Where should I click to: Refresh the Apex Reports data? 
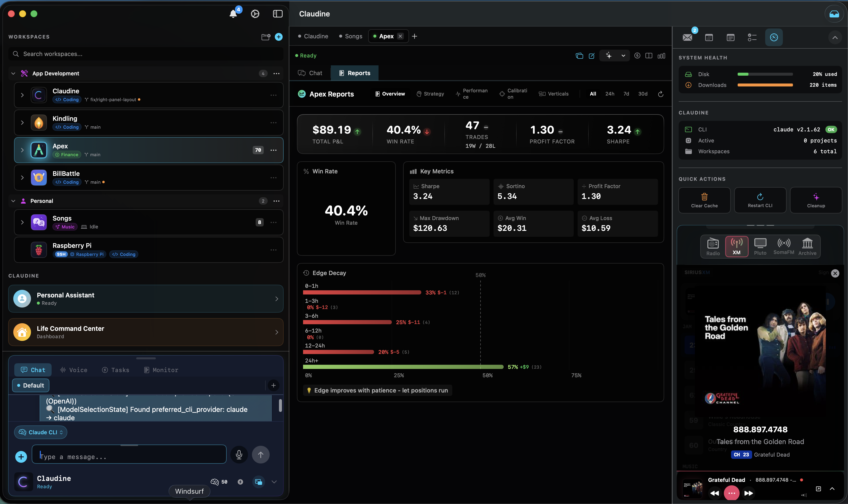[660, 94]
